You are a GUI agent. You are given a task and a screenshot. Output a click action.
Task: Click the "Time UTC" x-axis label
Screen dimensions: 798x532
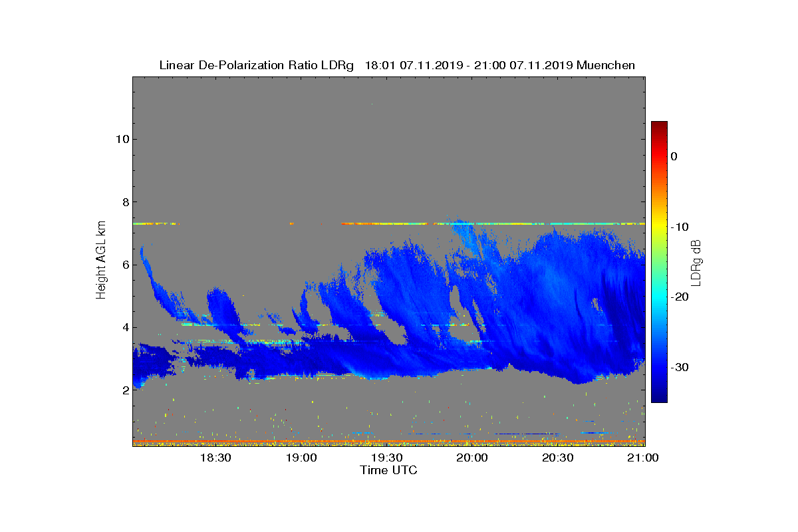pyautogui.click(x=389, y=470)
